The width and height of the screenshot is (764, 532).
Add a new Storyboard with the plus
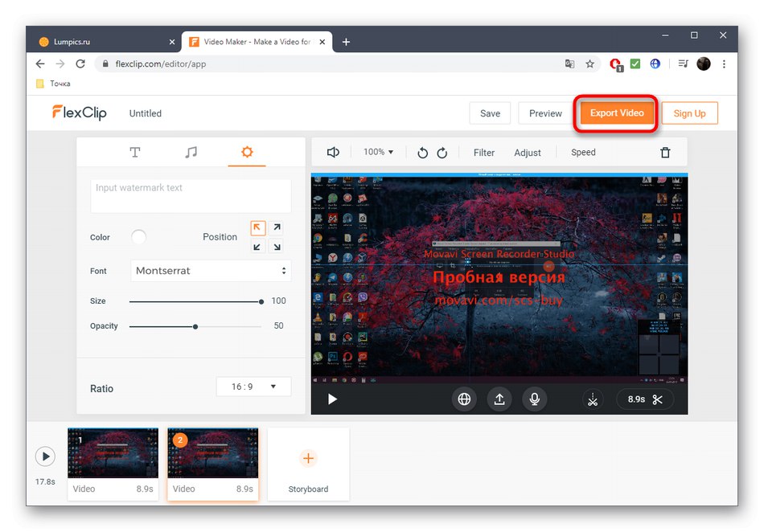tap(308, 458)
